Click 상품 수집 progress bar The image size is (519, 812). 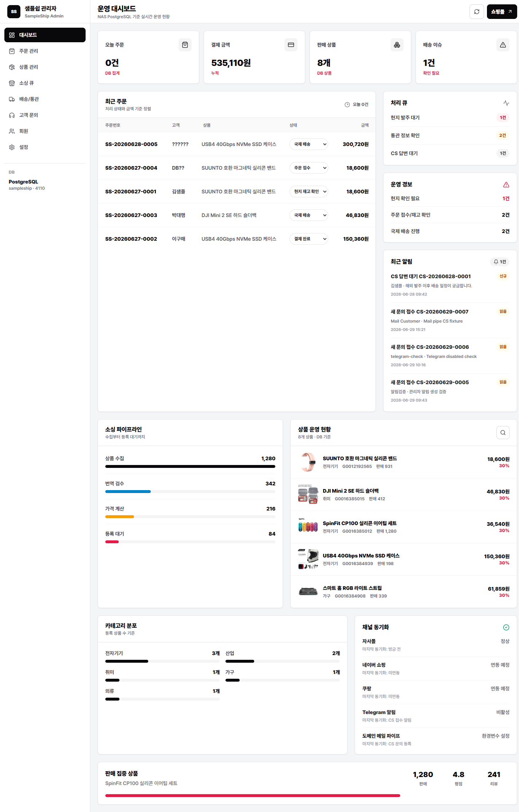190,466
